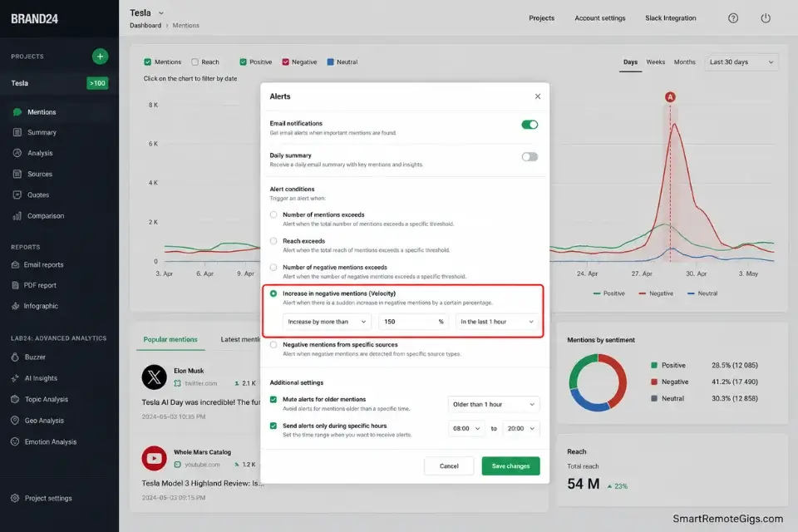Uncheck Mute alerts for older mentions
The height and width of the screenshot is (532, 798).
coord(273,400)
